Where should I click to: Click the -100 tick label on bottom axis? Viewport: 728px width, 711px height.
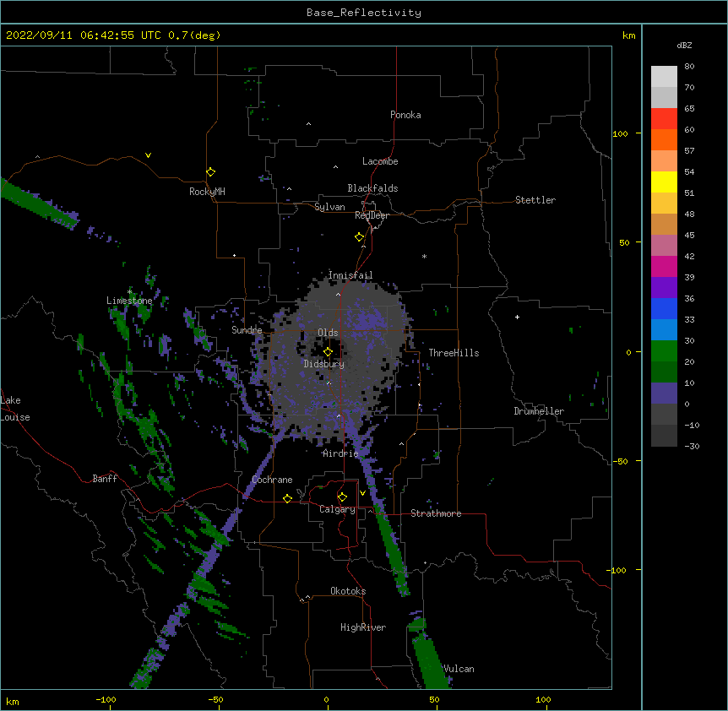[106, 699]
